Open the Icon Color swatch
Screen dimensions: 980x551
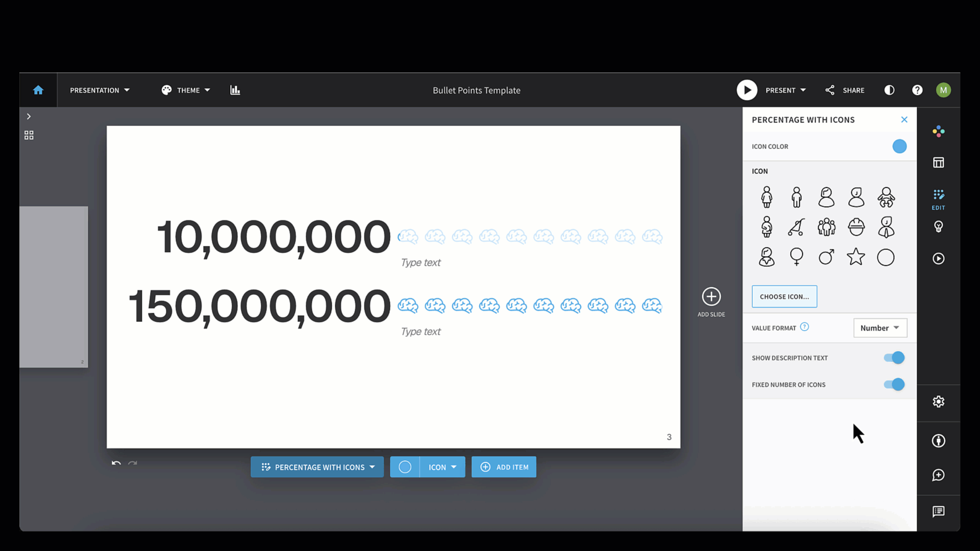[899, 146]
